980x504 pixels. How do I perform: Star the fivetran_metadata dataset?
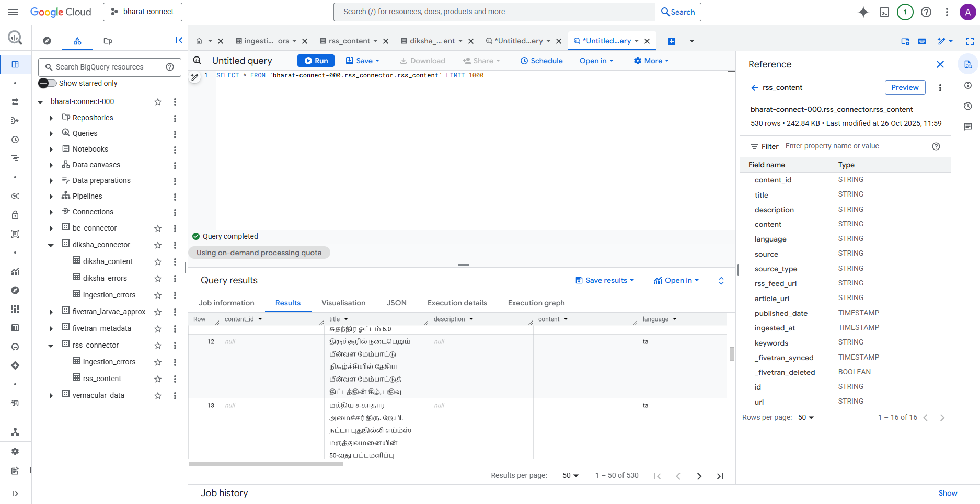158,329
